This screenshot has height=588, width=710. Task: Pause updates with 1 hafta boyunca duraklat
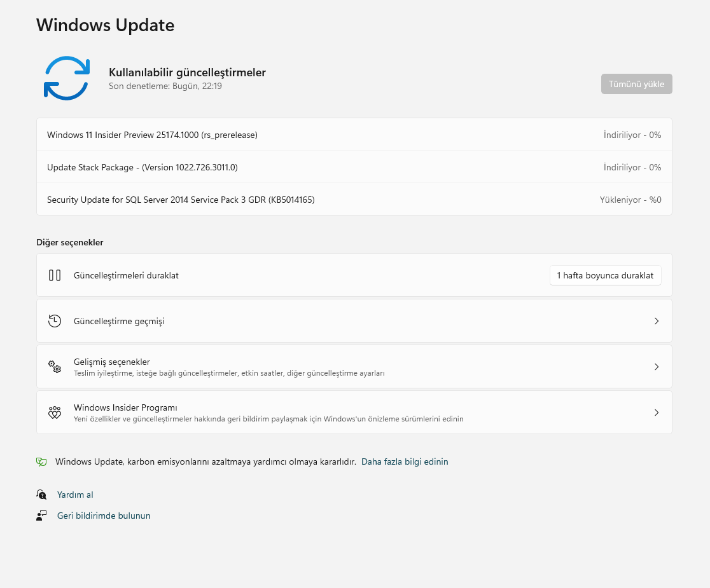coord(605,275)
